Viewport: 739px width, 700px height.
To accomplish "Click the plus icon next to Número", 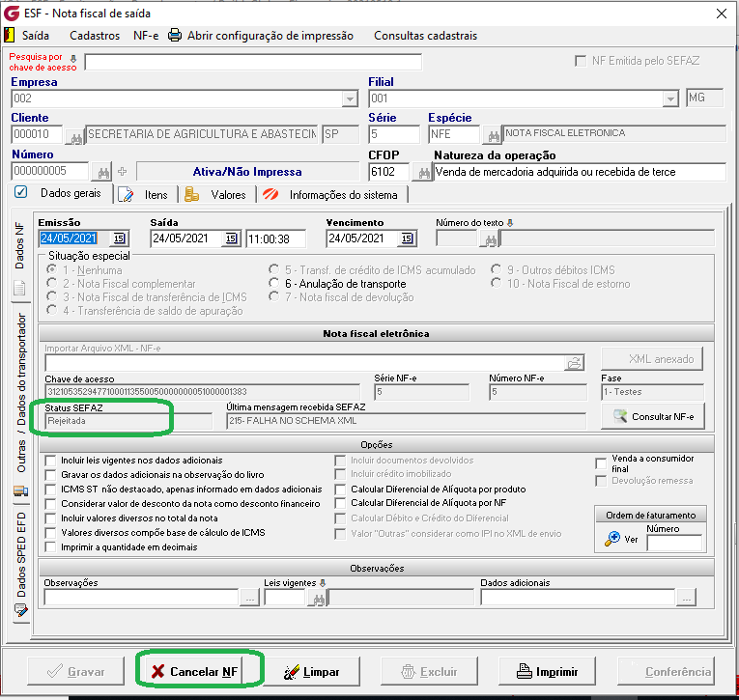I will 123,172.
